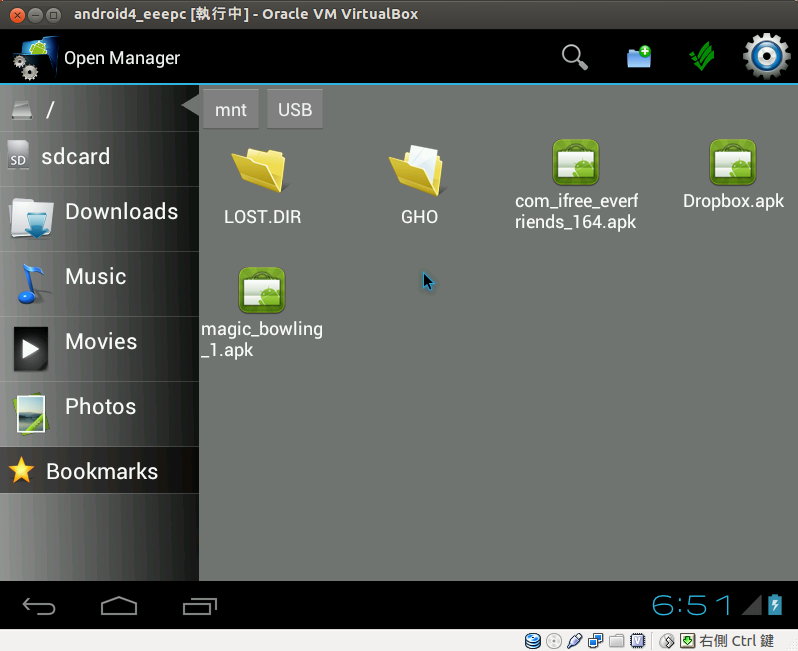This screenshot has height=651, width=798.
Task: Click the LOST.DIR folder name label
Action: (x=263, y=217)
